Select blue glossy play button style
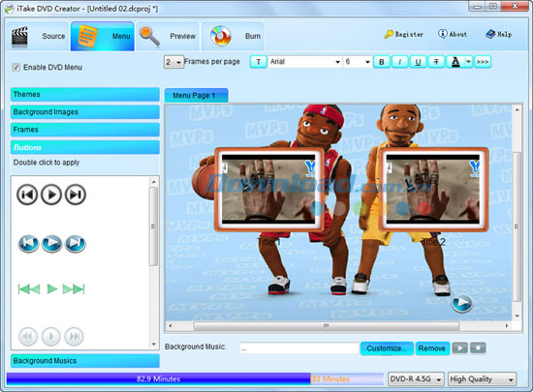Image resolution: width=533 pixels, height=392 pixels. click(51, 243)
